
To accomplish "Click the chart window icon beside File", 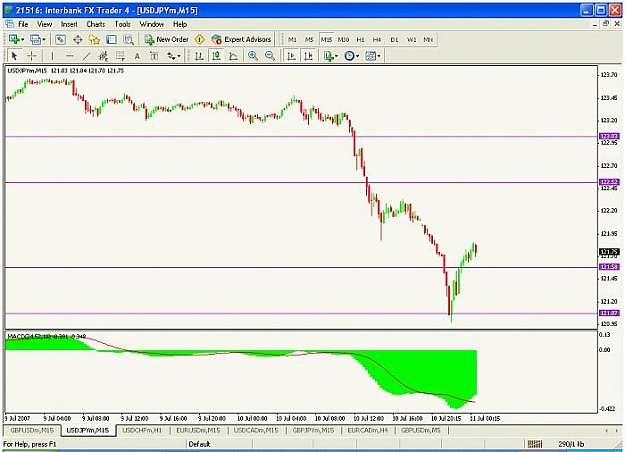I will (9, 24).
